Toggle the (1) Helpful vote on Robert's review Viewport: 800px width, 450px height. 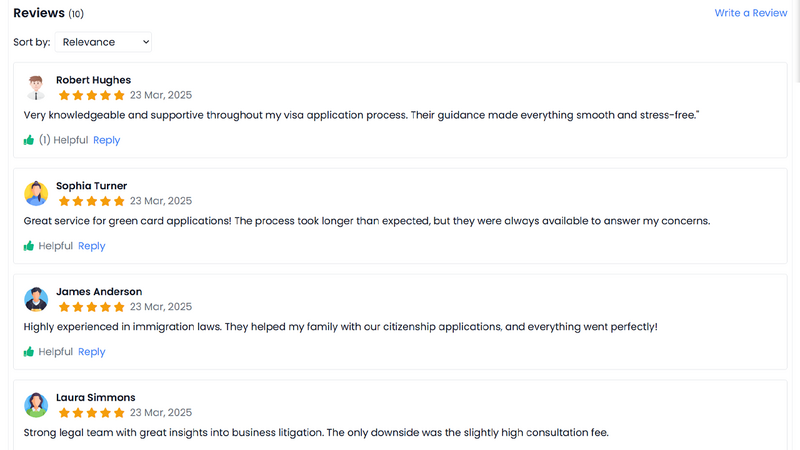click(x=63, y=140)
